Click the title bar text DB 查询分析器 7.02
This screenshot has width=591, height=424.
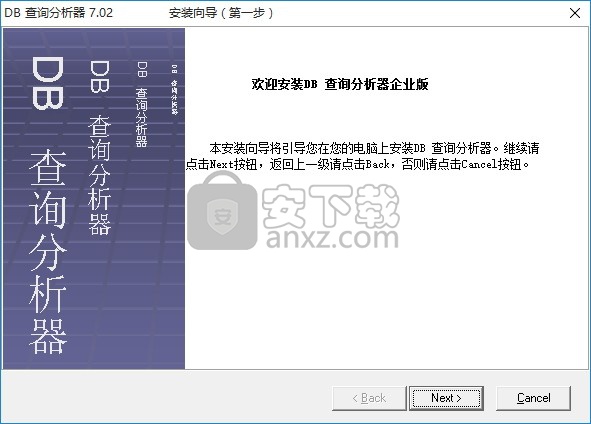(58, 13)
